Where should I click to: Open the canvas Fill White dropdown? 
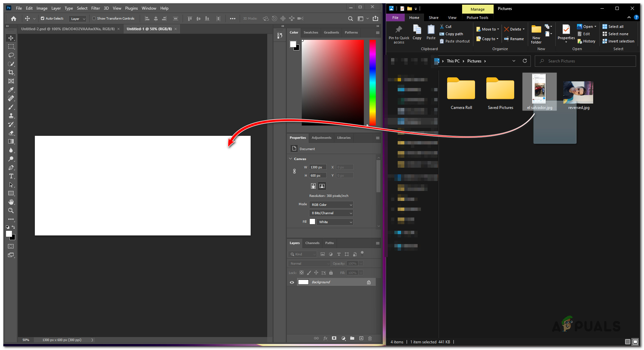click(x=335, y=222)
